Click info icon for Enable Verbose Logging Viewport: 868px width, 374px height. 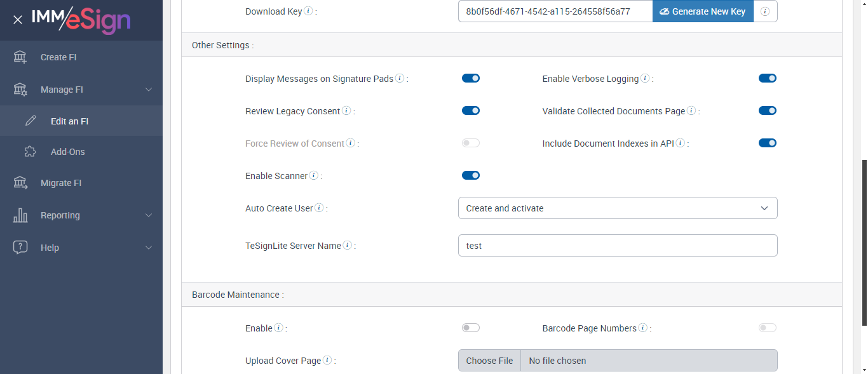(x=645, y=79)
